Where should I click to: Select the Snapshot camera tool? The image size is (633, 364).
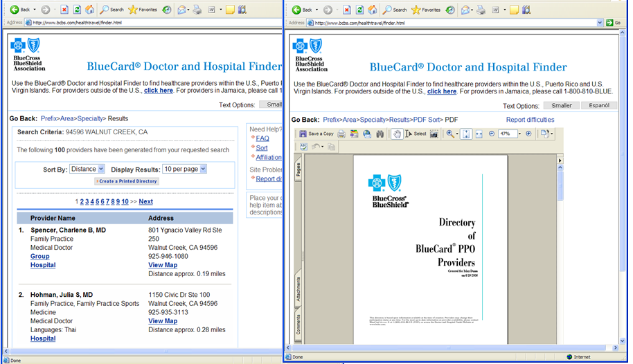(x=434, y=134)
